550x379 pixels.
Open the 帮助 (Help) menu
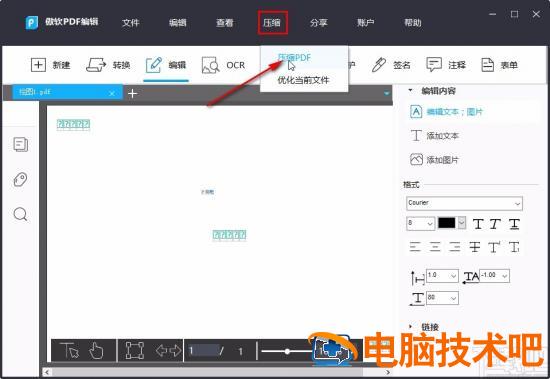tap(412, 23)
